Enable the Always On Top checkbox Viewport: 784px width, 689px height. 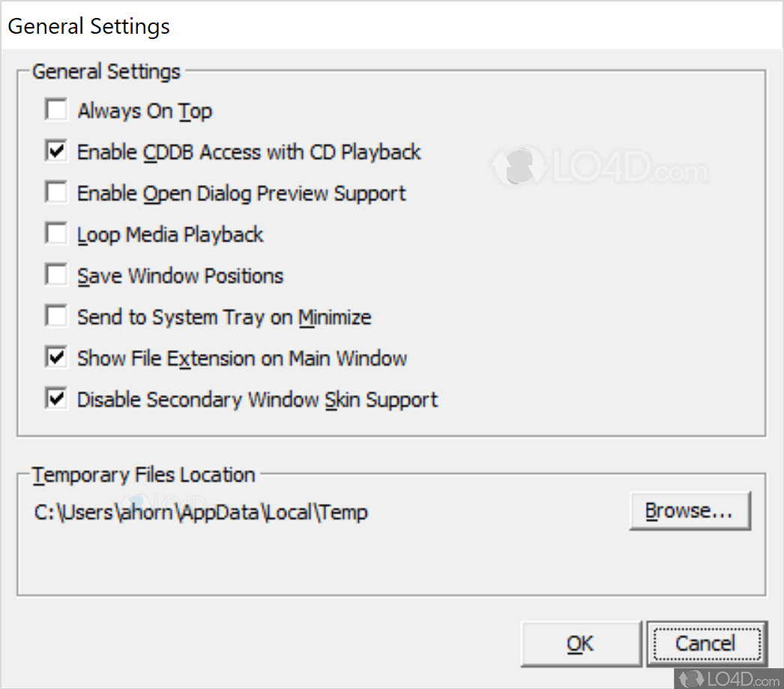click(55, 109)
